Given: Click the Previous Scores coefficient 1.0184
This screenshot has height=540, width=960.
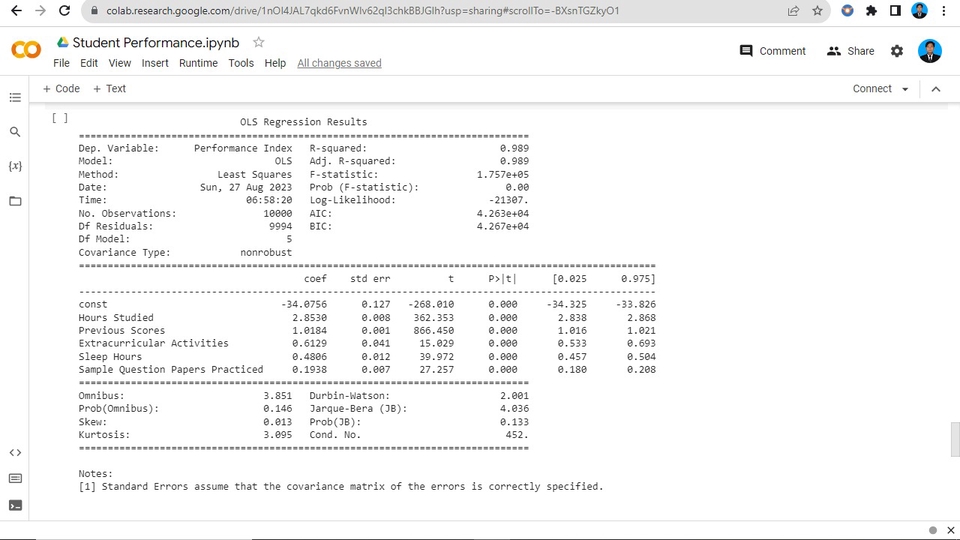Looking at the screenshot, I should (x=309, y=331).
